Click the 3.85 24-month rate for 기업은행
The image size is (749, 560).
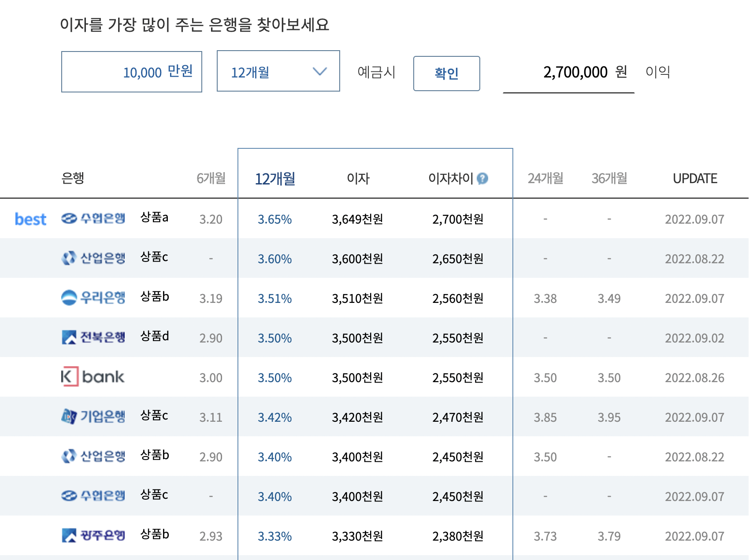[x=545, y=417]
